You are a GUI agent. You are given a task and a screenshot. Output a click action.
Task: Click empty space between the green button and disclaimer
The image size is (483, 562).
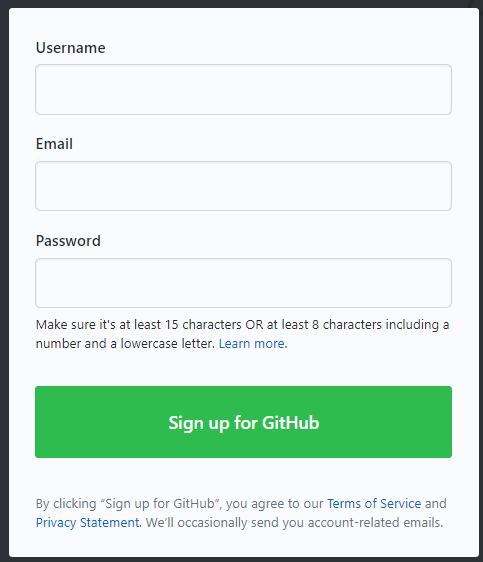coord(243,477)
